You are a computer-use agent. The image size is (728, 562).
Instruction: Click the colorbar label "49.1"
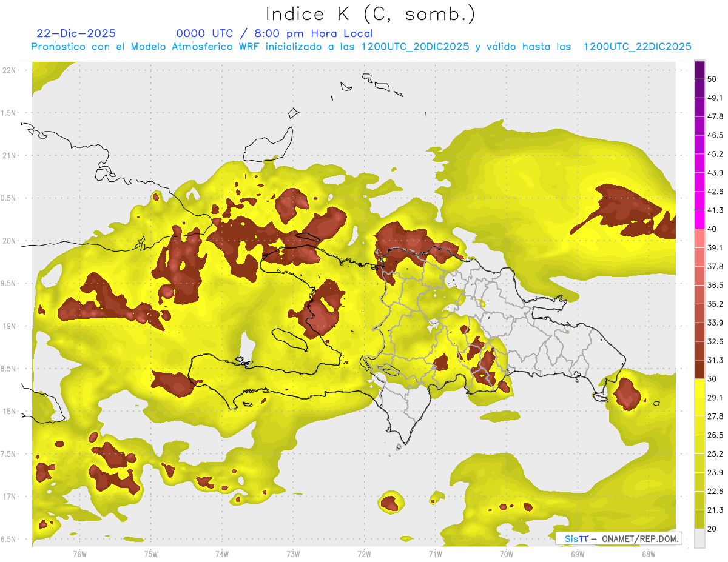(x=715, y=98)
